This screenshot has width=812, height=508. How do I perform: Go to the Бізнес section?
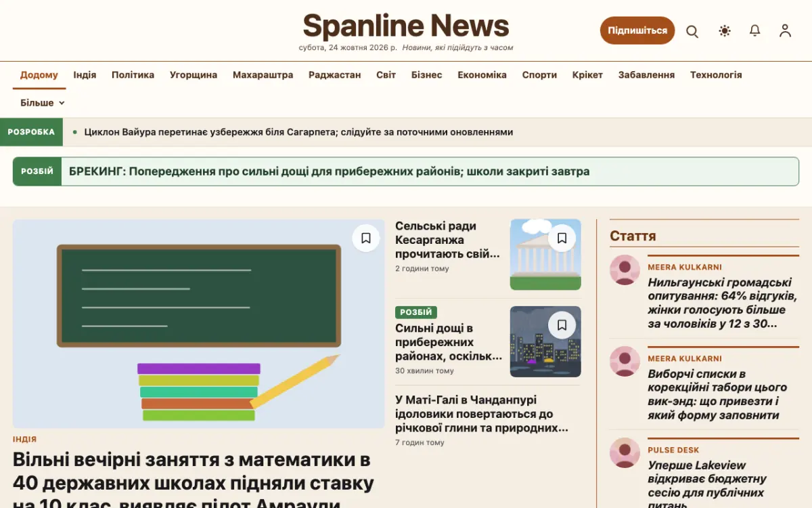pyautogui.click(x=427, y=75)
